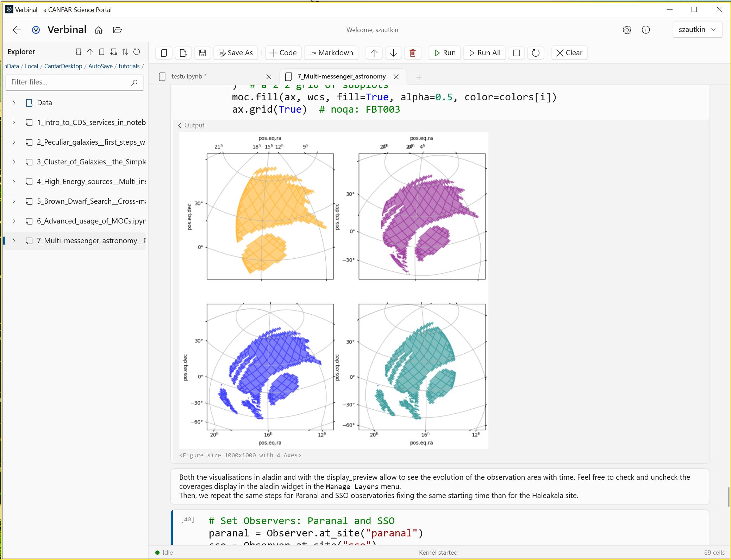Show the info icon dialog

click(x=646, y=30)
